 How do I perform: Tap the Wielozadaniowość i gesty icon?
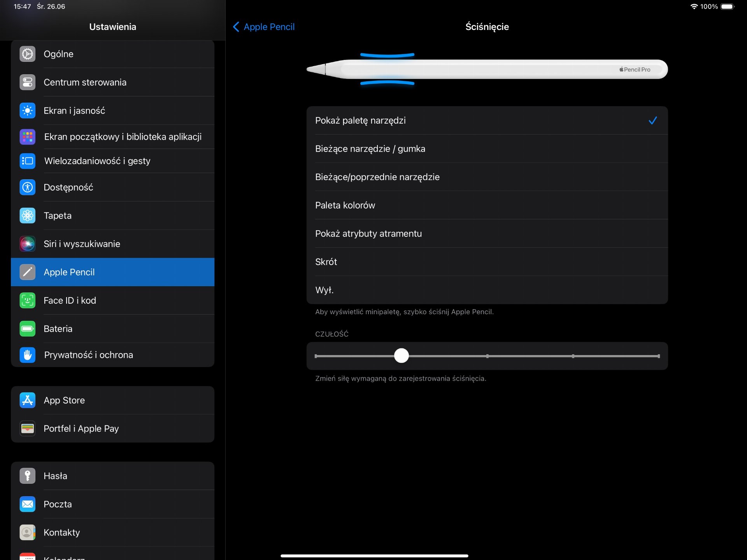point(27,161)
